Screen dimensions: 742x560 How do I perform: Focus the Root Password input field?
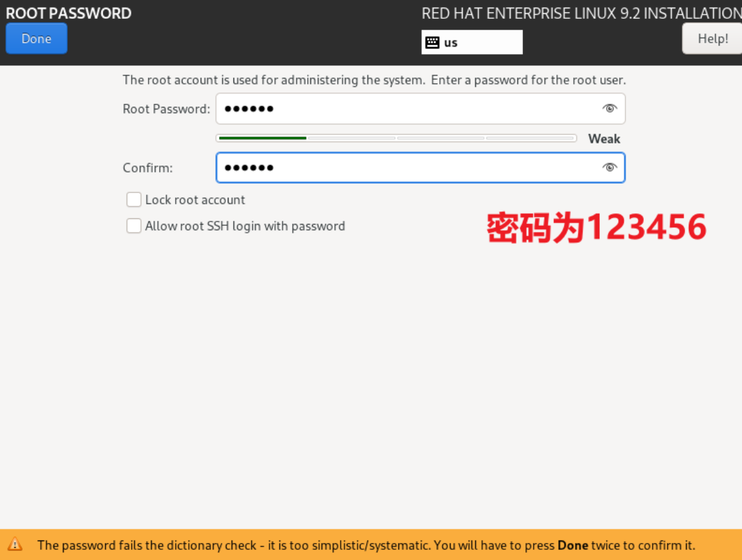click(x=420, y=109)
